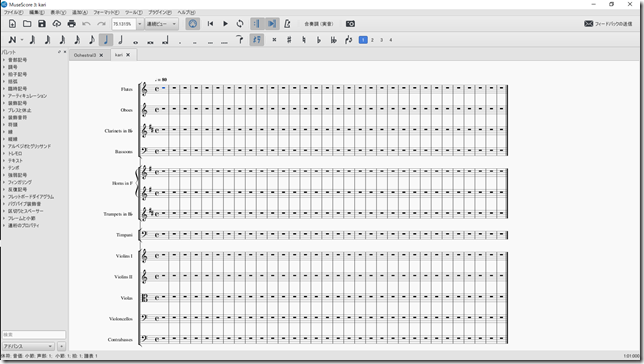Rewind playback to the start
Viewport: 644px width, 364px height.
(210, 24)
